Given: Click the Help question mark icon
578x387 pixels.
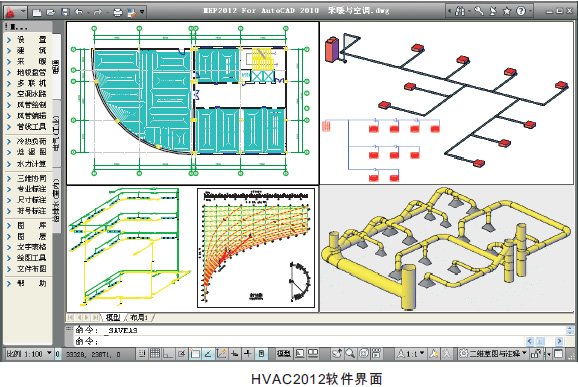Looking at the screenshot, I should 520,11.
